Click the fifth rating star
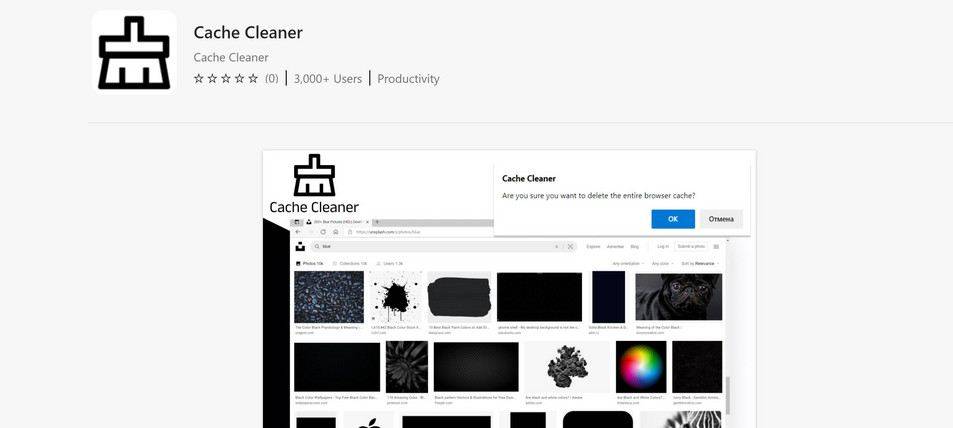The image size is (953, 428). 253,78
